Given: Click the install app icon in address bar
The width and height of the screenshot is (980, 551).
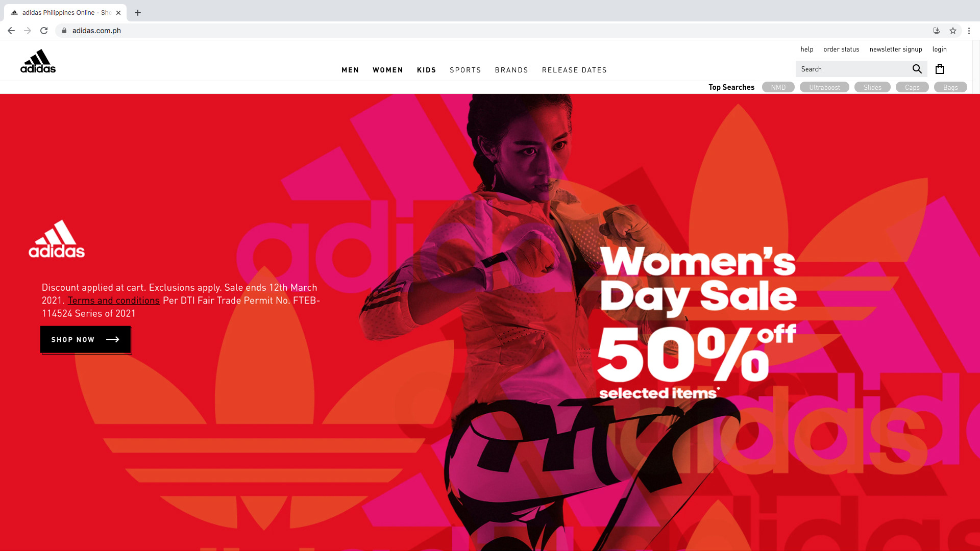Looking at the screenshot, I should pos(937,31).
